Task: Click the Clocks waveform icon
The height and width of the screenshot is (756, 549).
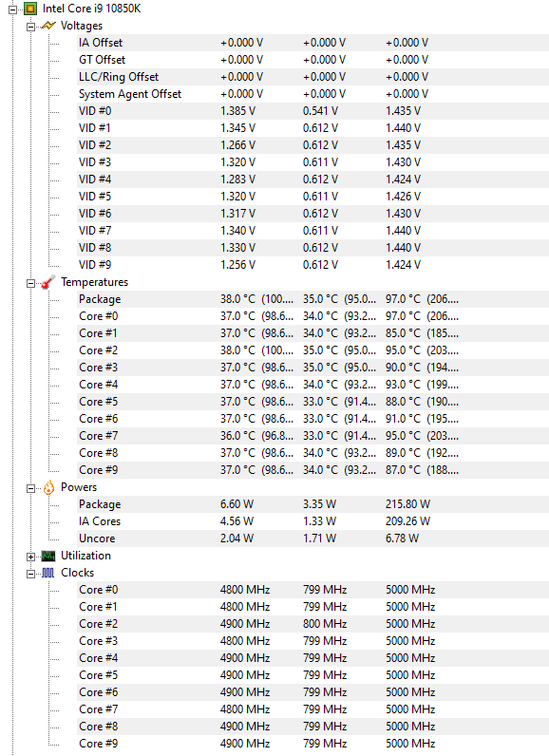Action: [x=48, y=573]
